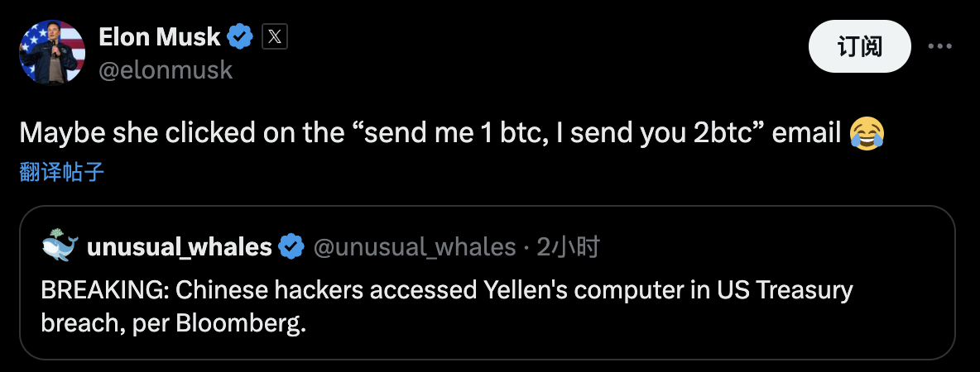This screenshot has width=980, height=372.
Task: Open the 2小时 timestamp of quoted post
Action: (568, 246)
